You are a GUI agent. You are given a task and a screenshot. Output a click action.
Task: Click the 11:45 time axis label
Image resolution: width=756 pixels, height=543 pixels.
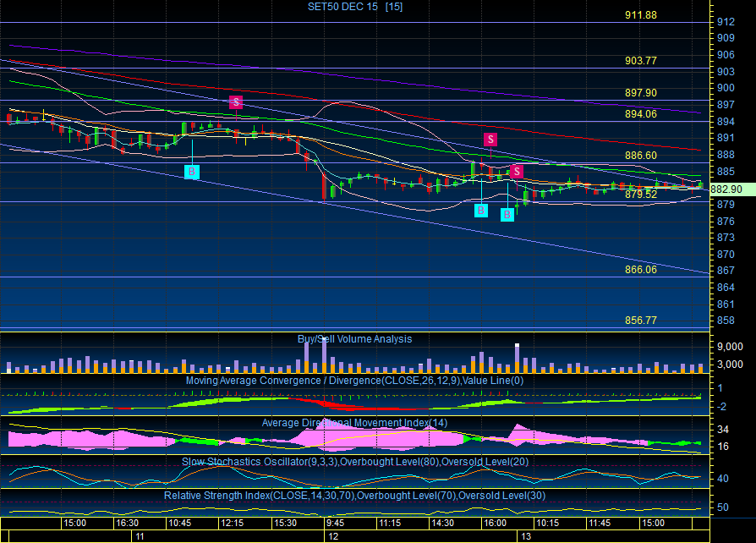(x=600, y=524)
